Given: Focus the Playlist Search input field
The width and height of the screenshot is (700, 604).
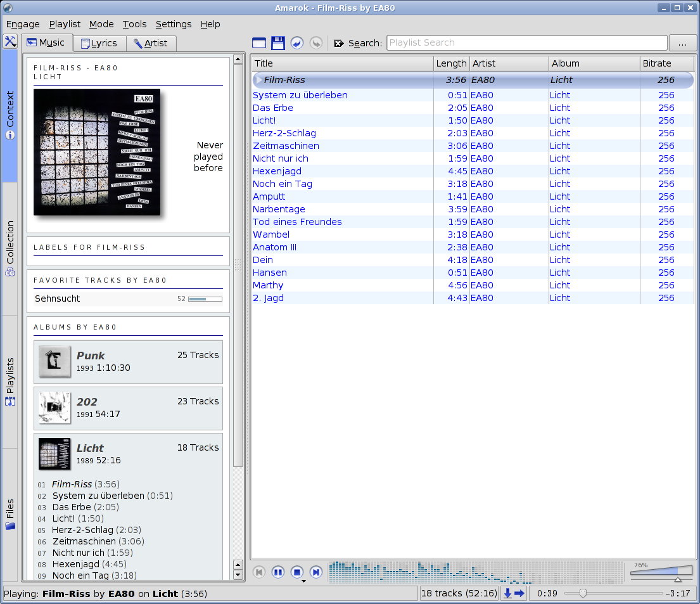Looking at the screenshot, I should [527, 43].
